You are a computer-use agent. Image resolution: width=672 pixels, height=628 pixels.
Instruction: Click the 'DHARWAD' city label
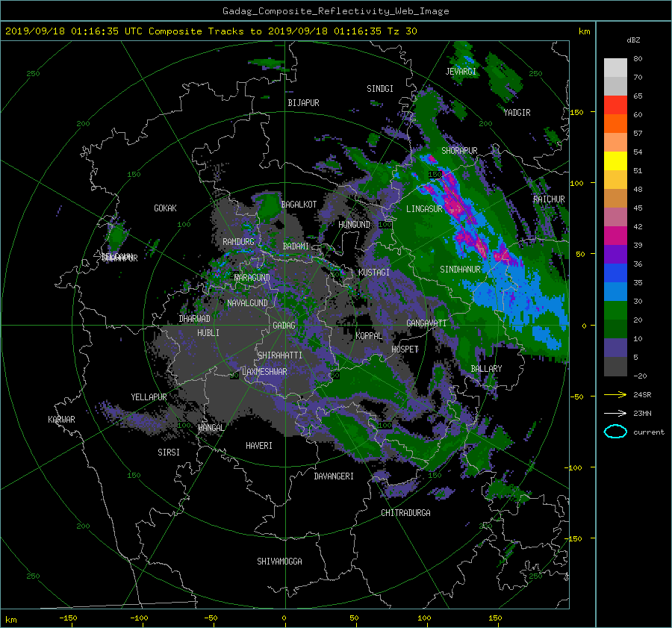[194, 319]
